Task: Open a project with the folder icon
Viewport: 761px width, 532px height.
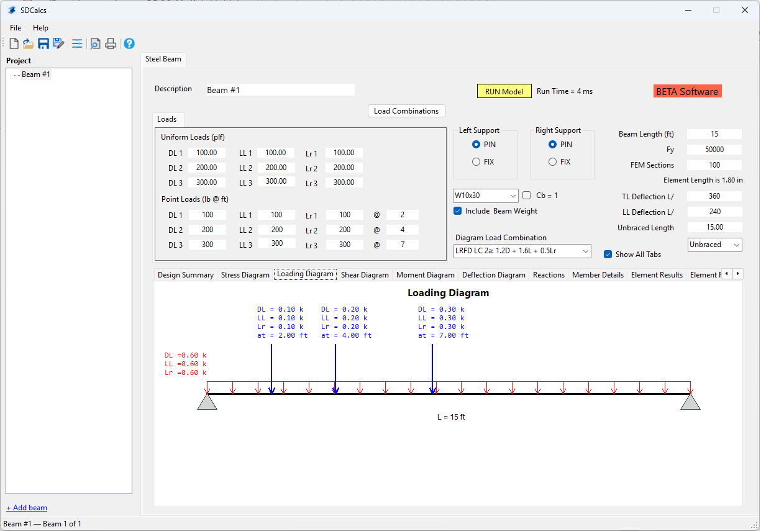Action: [29, 43]
